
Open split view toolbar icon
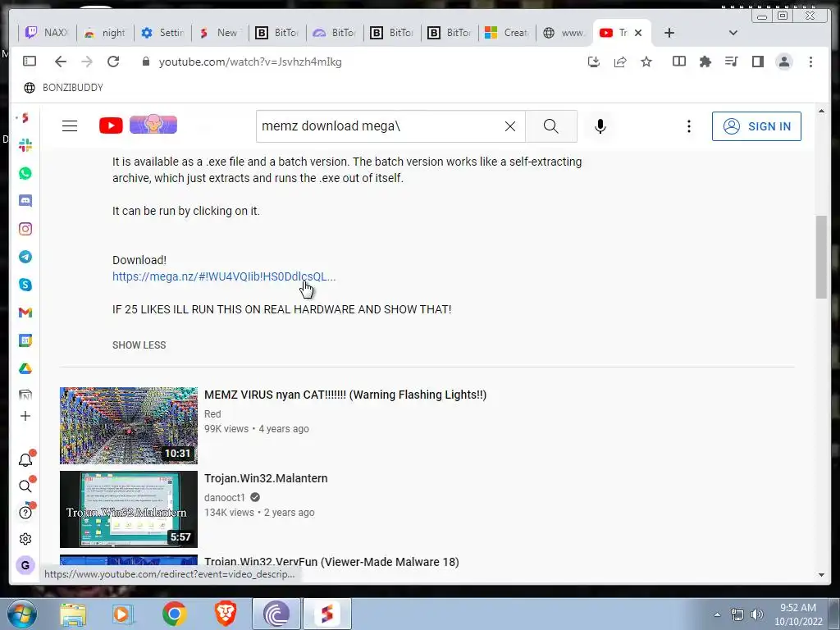click(x=678, y=62)
